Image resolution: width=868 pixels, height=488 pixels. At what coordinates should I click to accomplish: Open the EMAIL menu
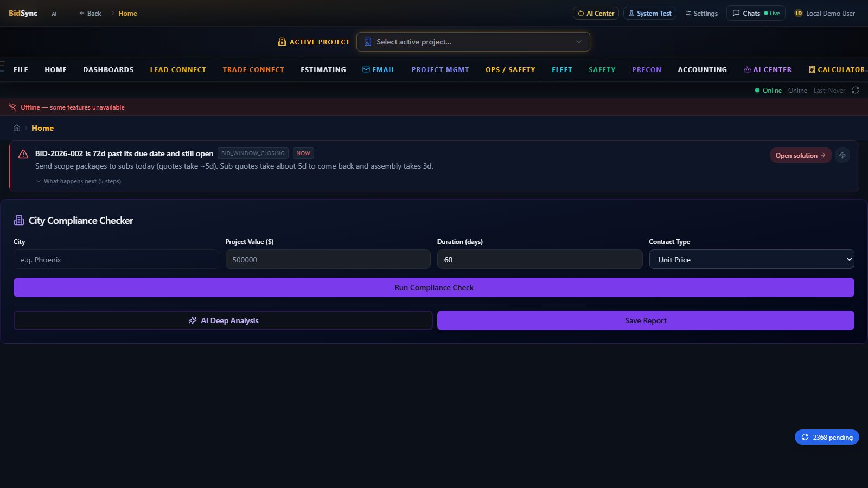tap(379, 69)
